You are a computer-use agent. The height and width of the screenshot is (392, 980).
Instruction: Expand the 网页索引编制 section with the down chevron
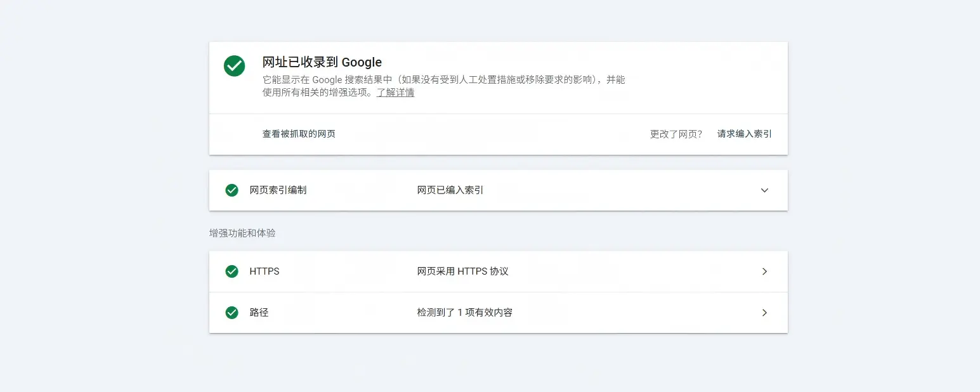764,190
